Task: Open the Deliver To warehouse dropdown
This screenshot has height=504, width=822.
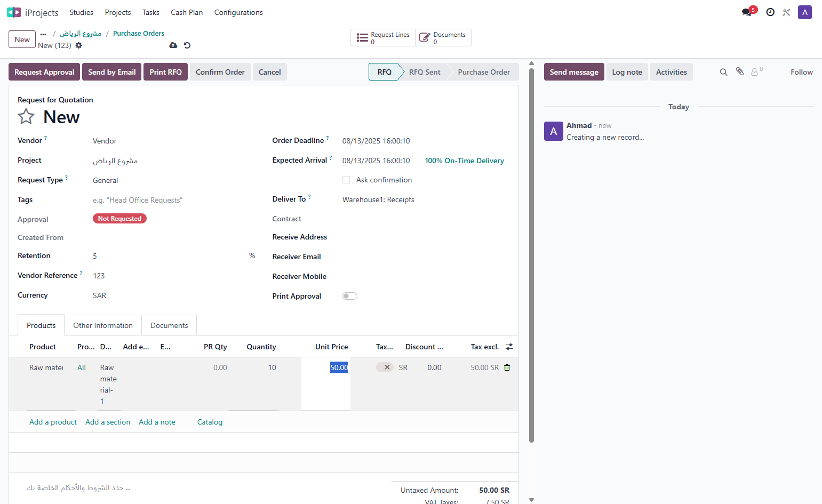Action: 426,199
